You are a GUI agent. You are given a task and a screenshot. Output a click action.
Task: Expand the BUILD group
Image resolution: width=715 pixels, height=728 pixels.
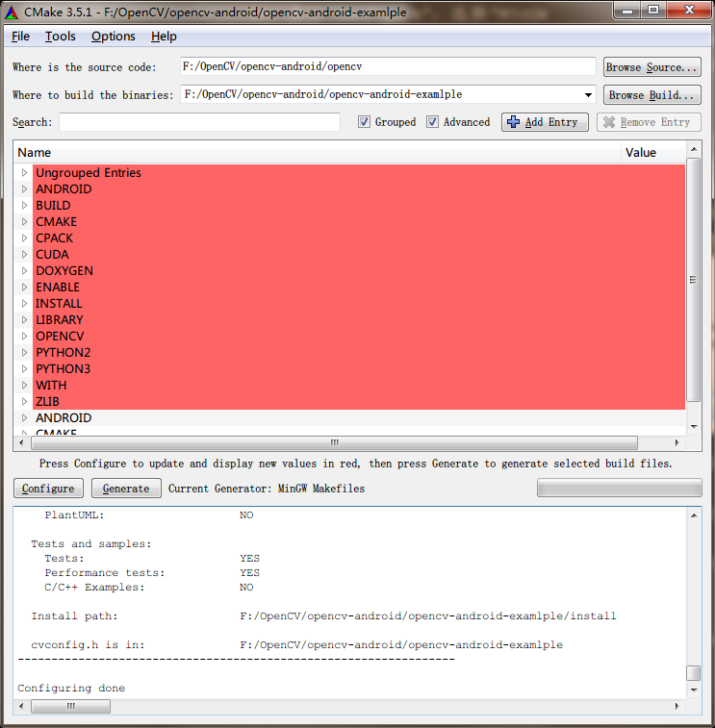pos(25,205)
